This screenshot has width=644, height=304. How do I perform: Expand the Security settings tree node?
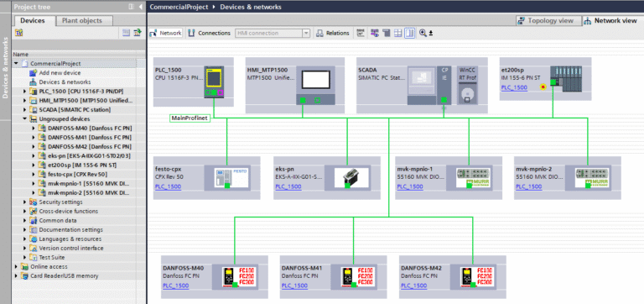pyautogui.click(x=25, y=202)
